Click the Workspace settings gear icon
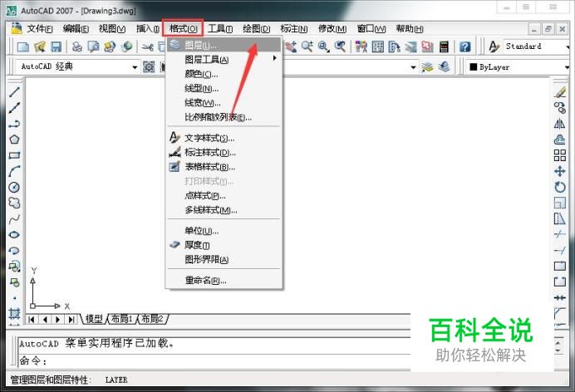 point(149,66)
